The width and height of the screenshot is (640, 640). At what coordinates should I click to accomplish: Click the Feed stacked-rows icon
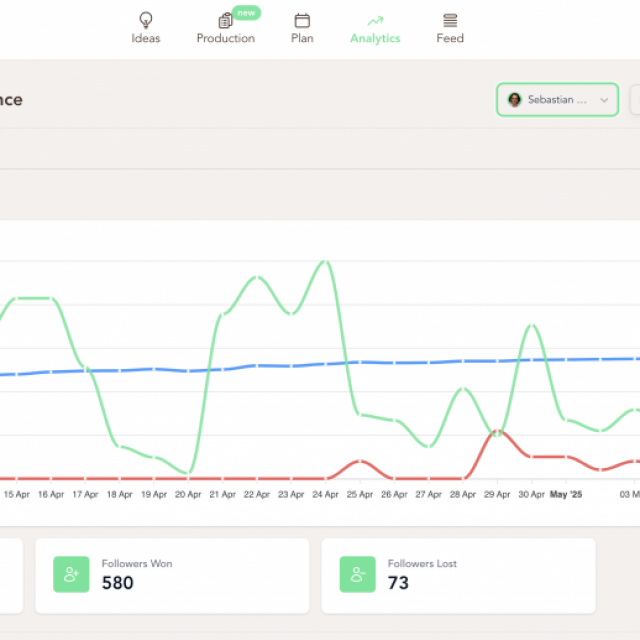click(450, 20)
